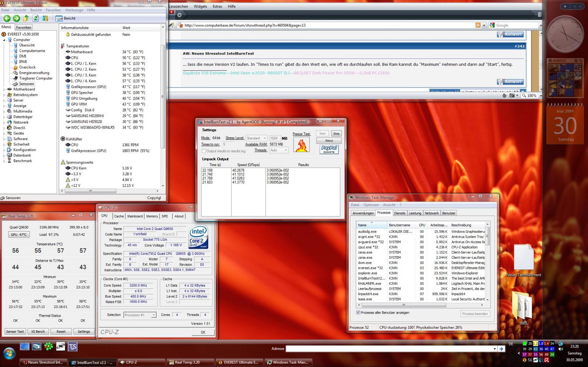Switch to the Favoriten tab in EVEREST

(24, 27)
